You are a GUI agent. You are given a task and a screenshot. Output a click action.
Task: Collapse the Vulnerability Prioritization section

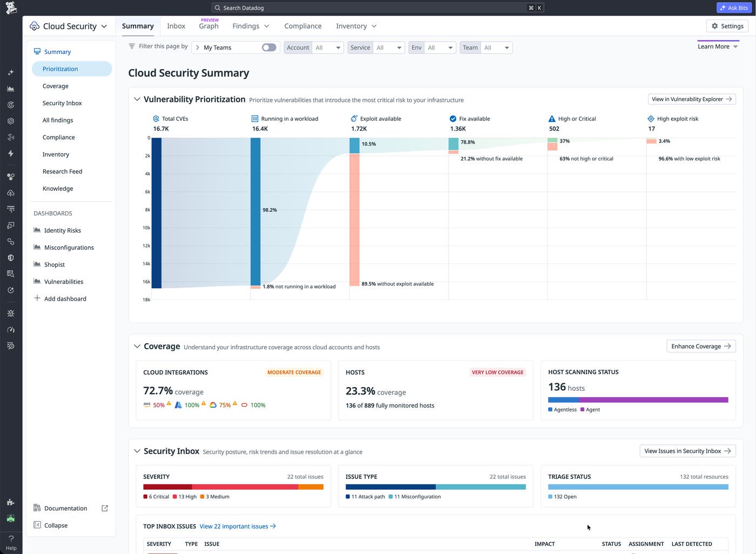tap(137, 99)
